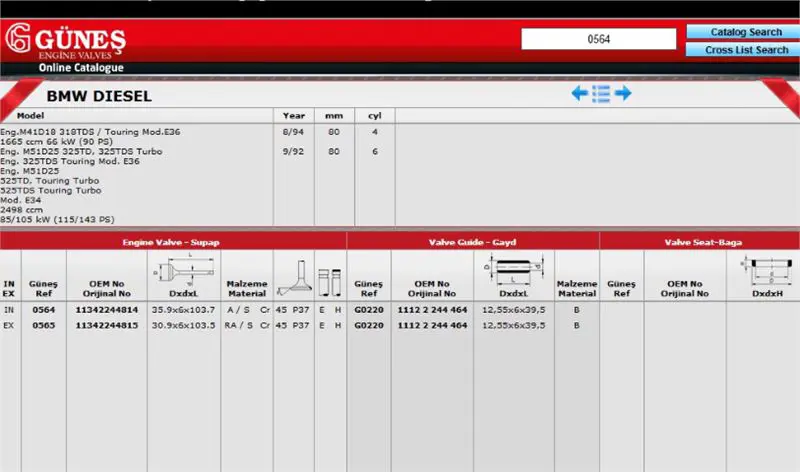This screenshot has width=800, height=472.
Task: Click the Cross List Search button
Action: coord(745,50)
